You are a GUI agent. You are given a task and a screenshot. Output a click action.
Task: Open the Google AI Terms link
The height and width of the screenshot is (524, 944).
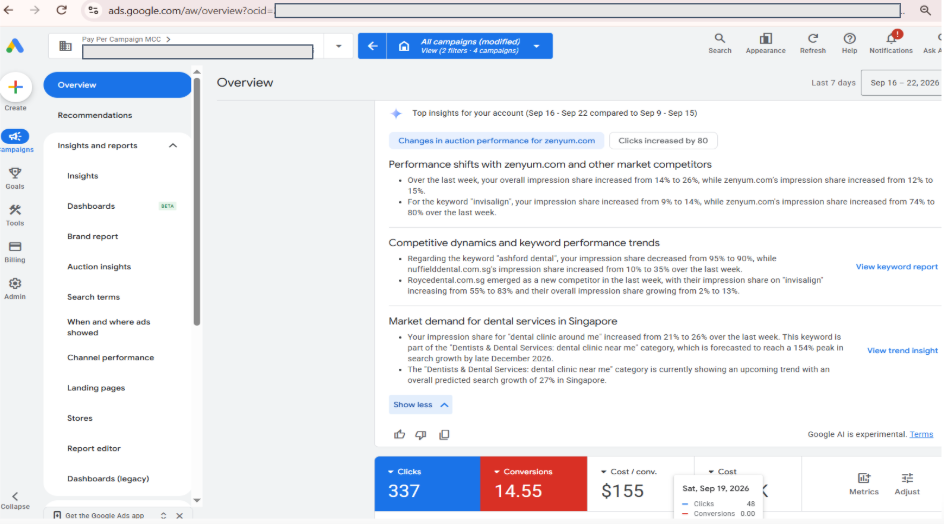921,434
